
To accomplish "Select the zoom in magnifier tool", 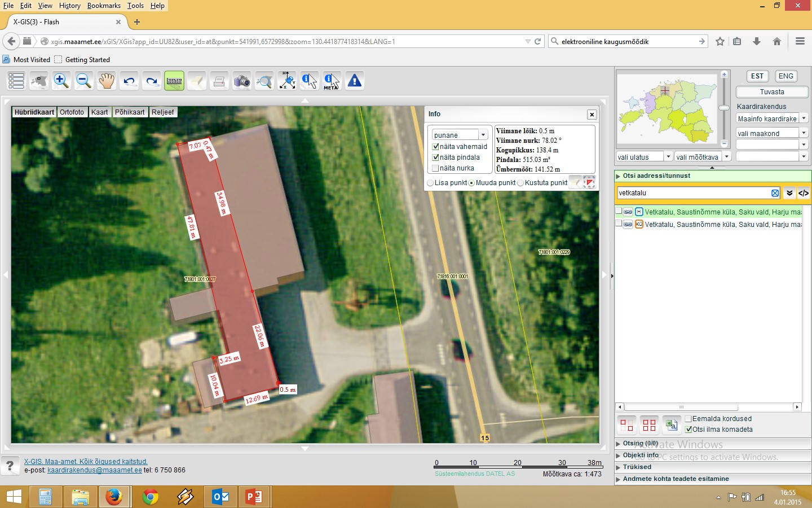I will [61, 81].
